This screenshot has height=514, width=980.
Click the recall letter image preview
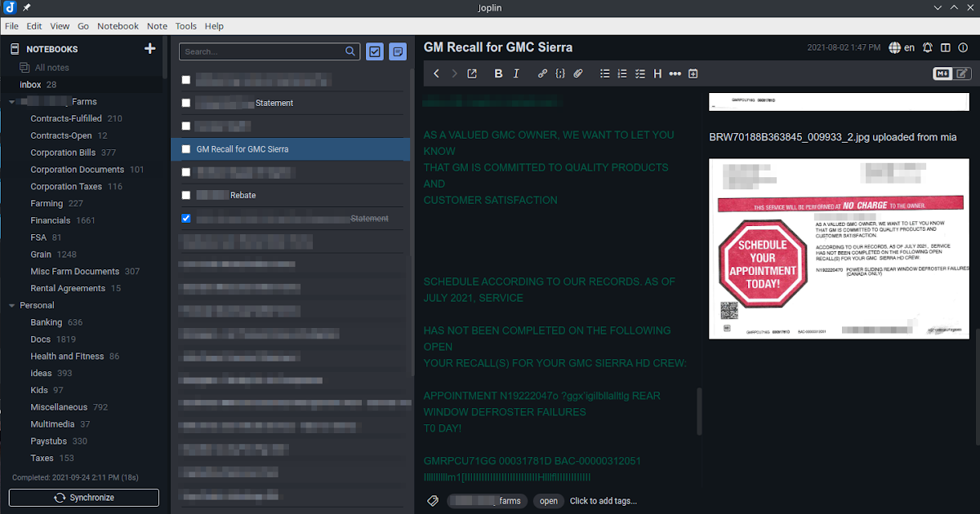[x=839, y=248]
